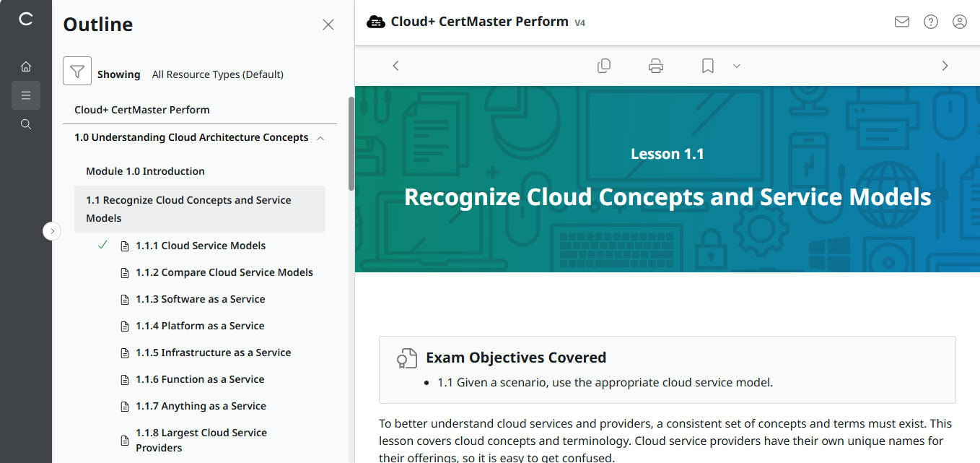Click the home icon in the left sidebar
This screenshot has height=463, width=980.
[26, 66]
